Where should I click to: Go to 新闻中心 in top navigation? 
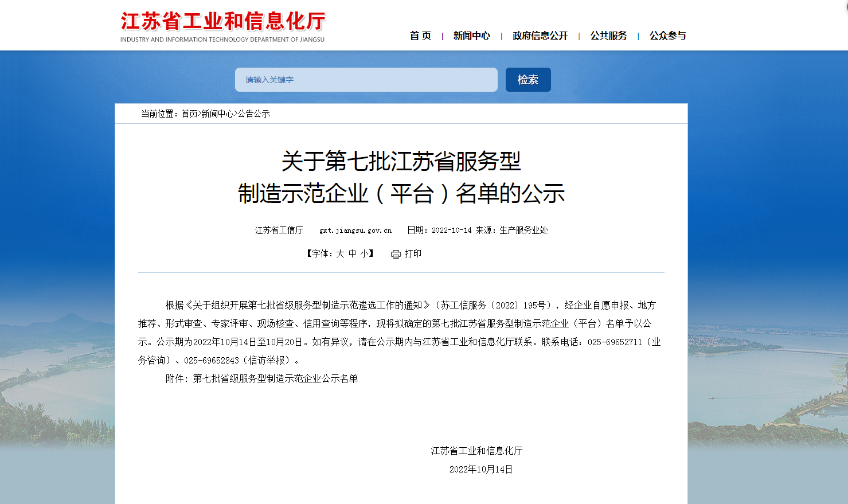(471, 36)
